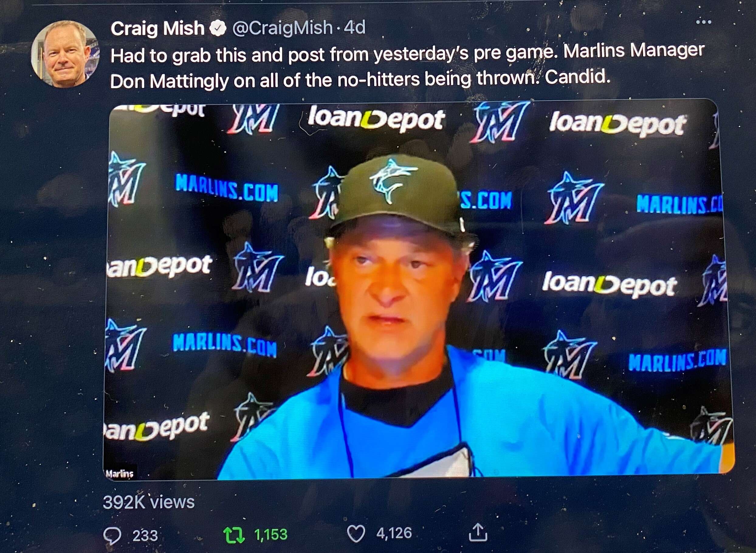Viewport: 756px width, 553px height.
Task: Click the words 'Marlins Manager' in tweet text
Action: 634,51
